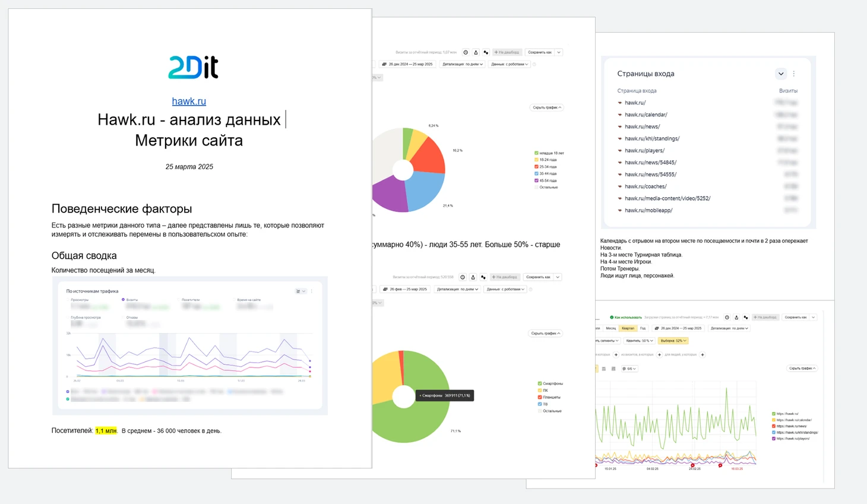867x504 pixels.
Task: Toggle the https://hawk.ru/news/ legend checkbox
Action: [774, 426]
